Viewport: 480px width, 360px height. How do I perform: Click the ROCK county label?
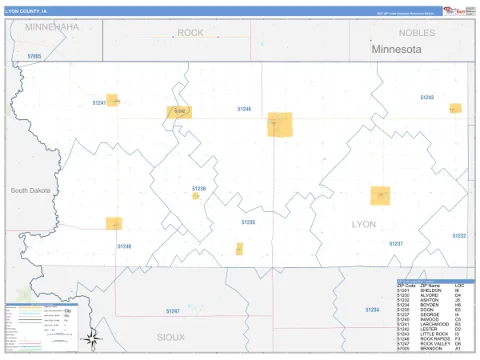pyautogui.click(x=190, y=33)
